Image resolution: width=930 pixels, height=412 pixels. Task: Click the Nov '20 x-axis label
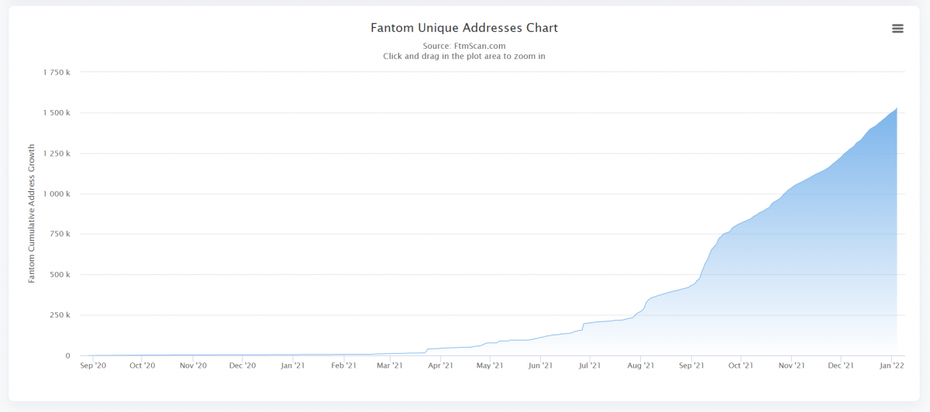(193, 366)
